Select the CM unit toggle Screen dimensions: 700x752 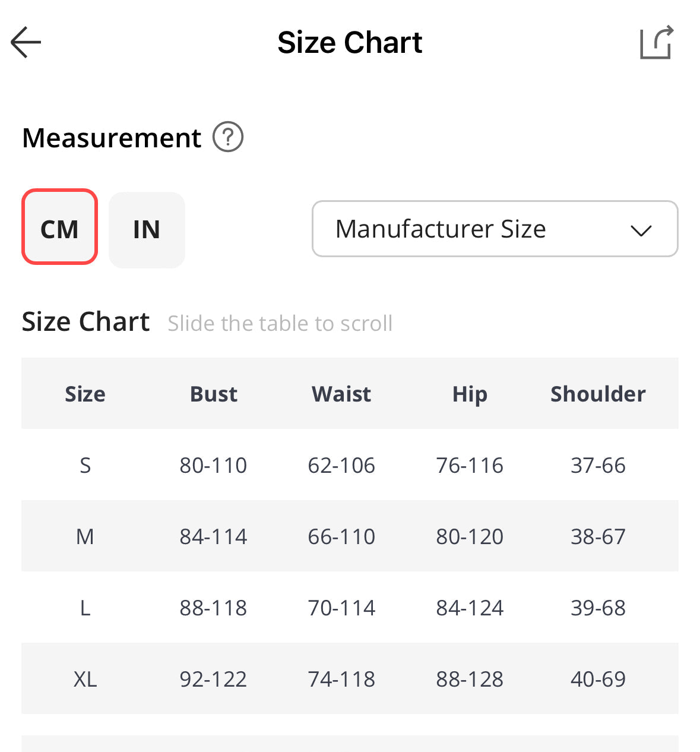[x=59, y=229]
